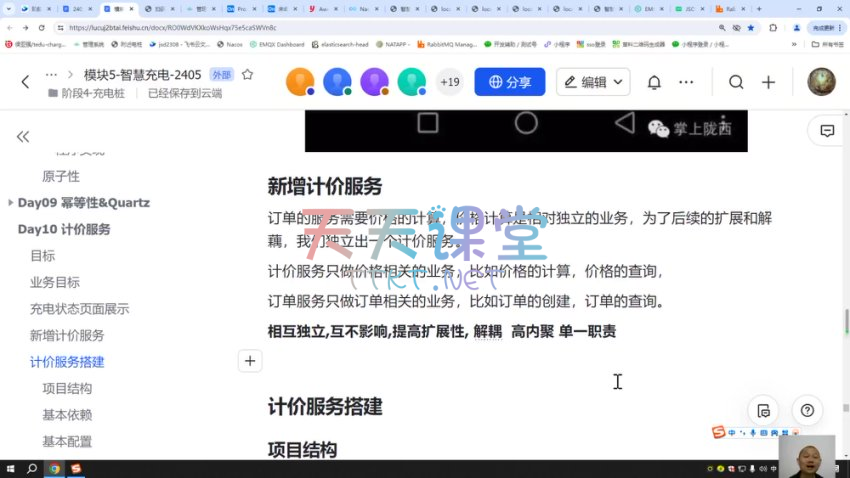
Task: Open the 编辑 mode dropdown
Action: point(593,82)
